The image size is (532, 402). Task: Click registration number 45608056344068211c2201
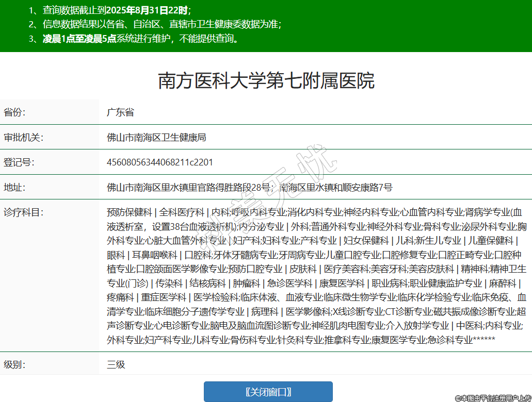tap(159, 162)
